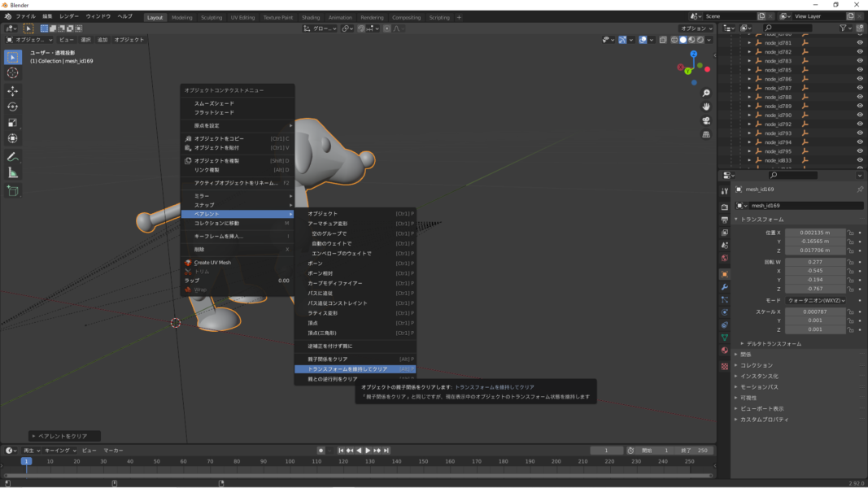Expand the ペアレントをクリア operator panel

64,436
